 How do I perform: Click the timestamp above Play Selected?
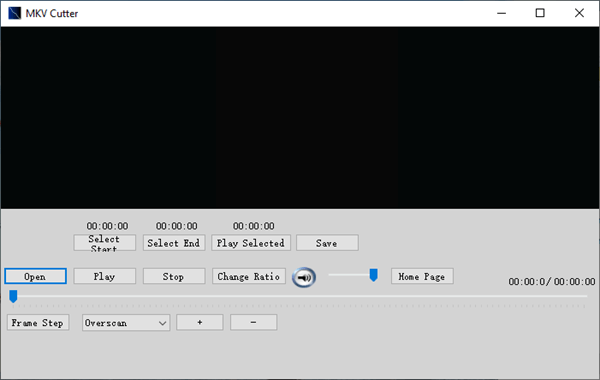click(254, 226)
